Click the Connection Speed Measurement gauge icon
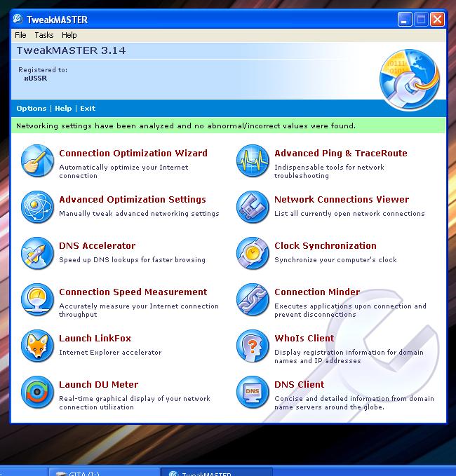Viewport: 456px width, 476px height. pyautogui.click(x=37, y=299)
